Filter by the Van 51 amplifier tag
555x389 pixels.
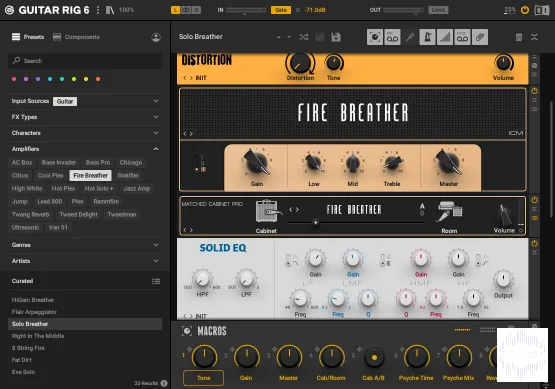point(58,227)
